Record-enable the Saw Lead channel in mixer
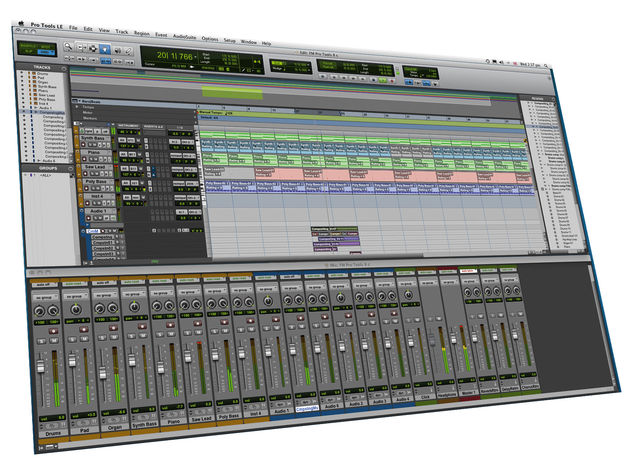Screen dimensions: 630x472 click(x=197, y=323)
